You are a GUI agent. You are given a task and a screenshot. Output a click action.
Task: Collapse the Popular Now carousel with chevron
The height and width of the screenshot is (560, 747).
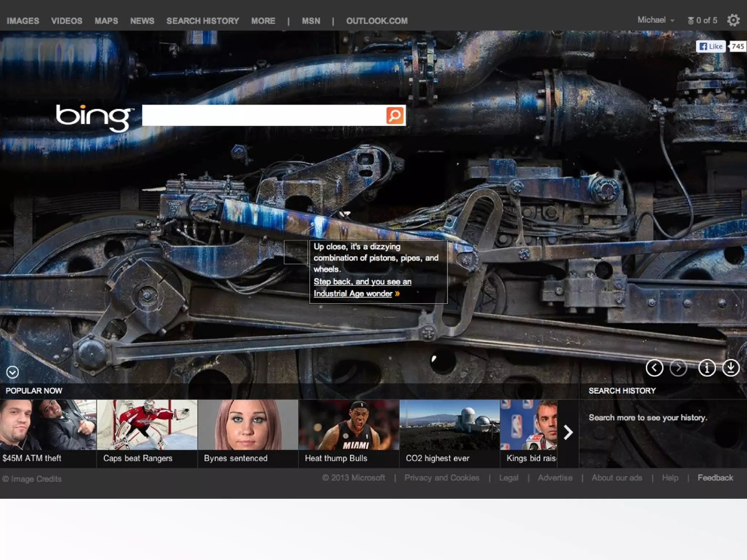coord(12,372)
